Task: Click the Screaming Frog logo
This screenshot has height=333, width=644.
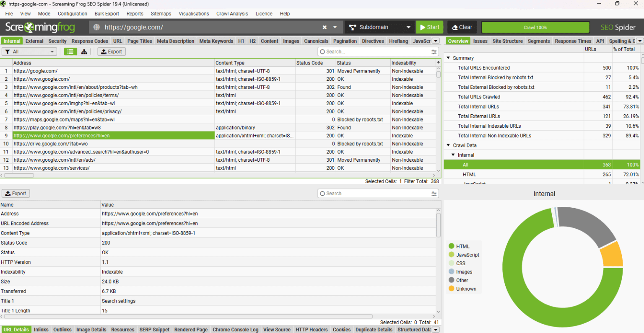Action: point(40,27)
